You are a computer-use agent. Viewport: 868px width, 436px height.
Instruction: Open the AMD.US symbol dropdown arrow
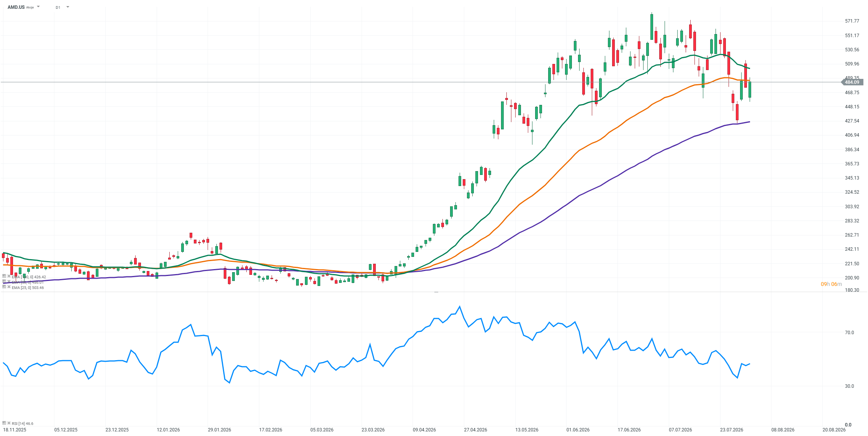(x=38, y=7)
